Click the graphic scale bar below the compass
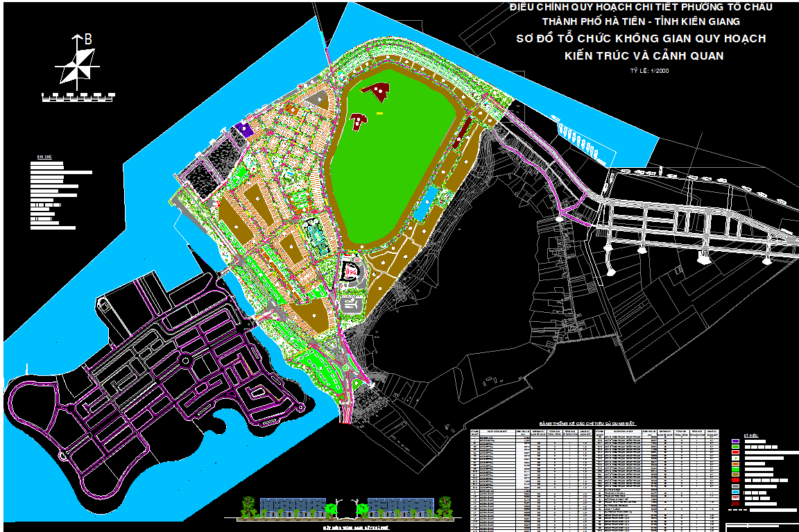799x532 pixels. 78,96
